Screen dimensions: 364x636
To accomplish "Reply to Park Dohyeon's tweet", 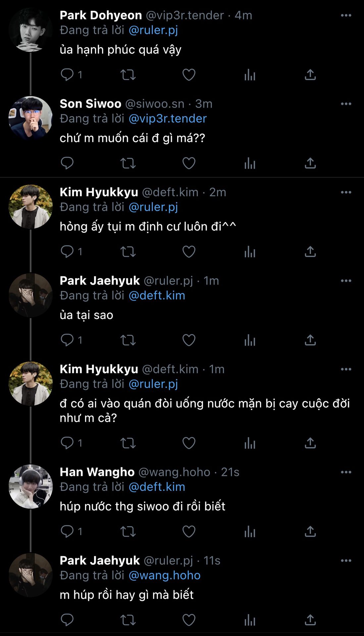I will (x=67, y=75).
